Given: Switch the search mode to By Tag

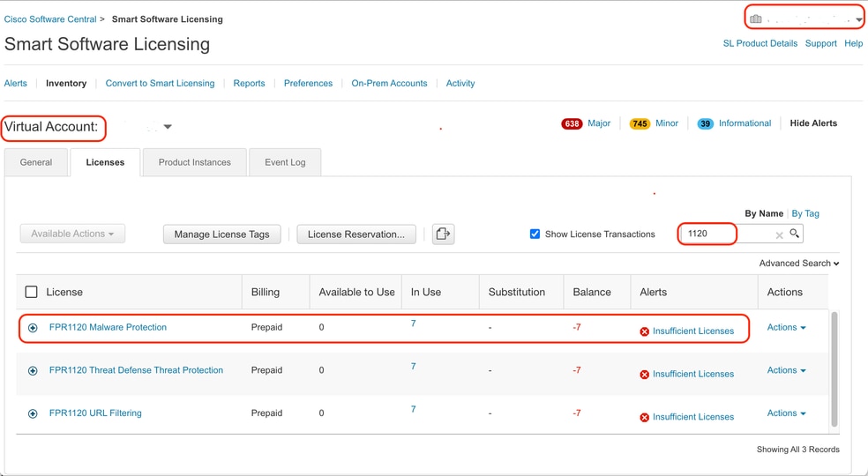Looking at the screenshot, I should [x=805, y=213].
